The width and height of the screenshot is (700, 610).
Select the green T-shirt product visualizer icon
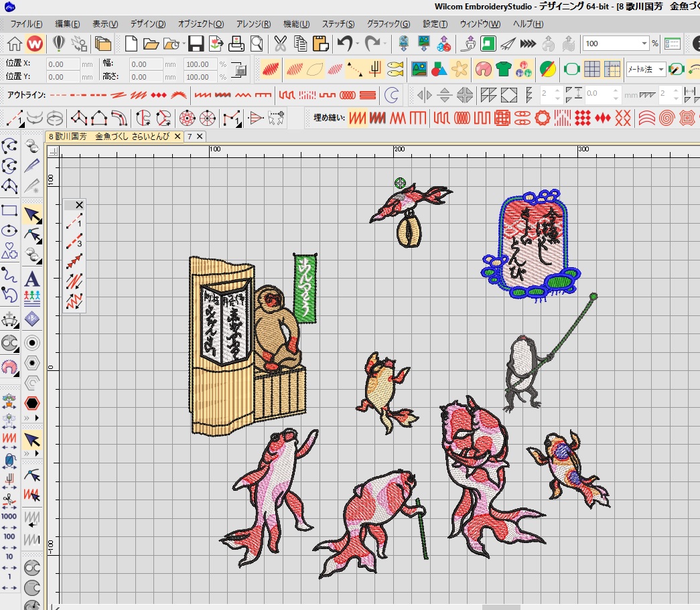503,69
